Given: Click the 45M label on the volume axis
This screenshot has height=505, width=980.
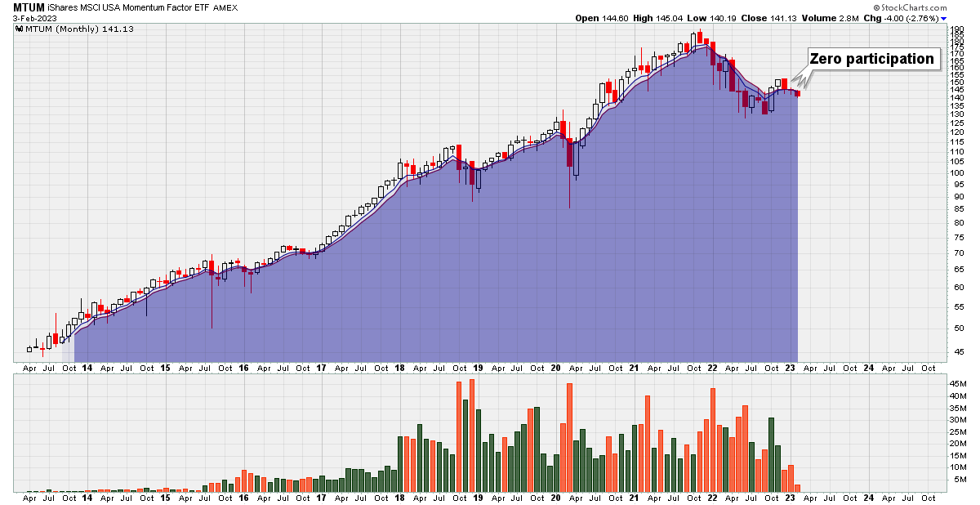Looking at the screenshot, I should [x=958, y=383].
